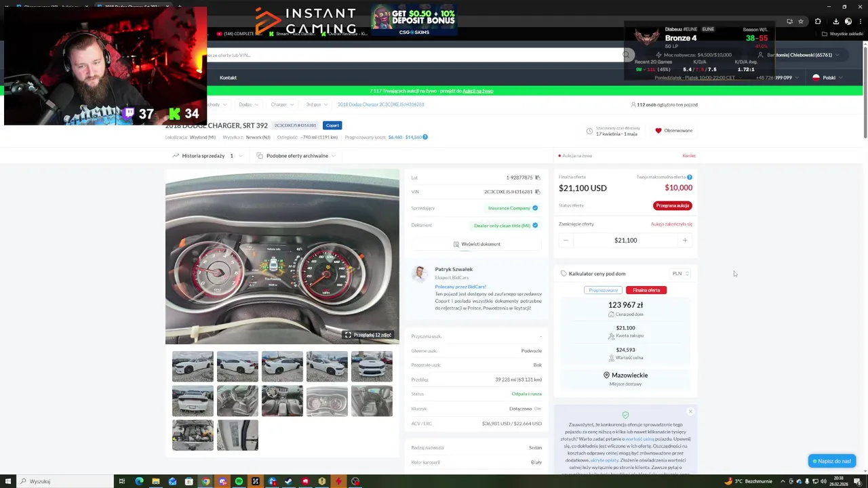Image resolution: width=868 pixels, height=488 pixels.
Task: Click Wyświetl dokument button
Action: click(x=477, y=244)
